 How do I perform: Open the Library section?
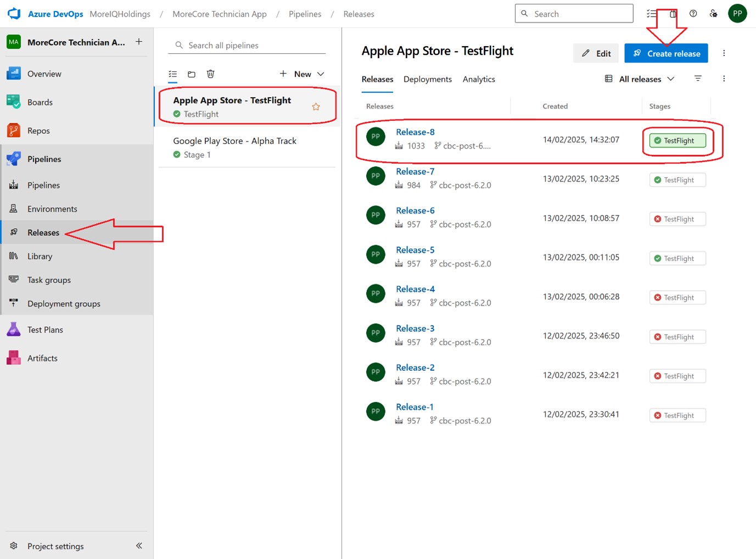(x=40, y=256)
